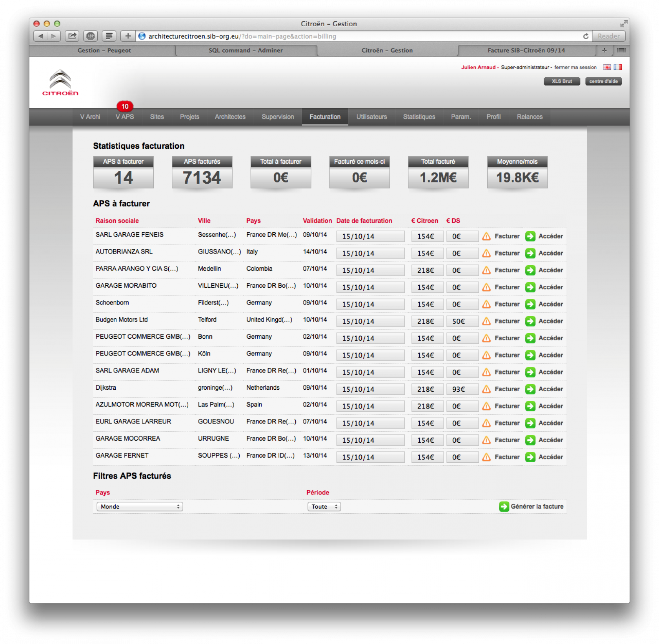Switch to Gestion - Peugeot browser tab
Viewport: 659px width, 644px height.
(104, 50)
